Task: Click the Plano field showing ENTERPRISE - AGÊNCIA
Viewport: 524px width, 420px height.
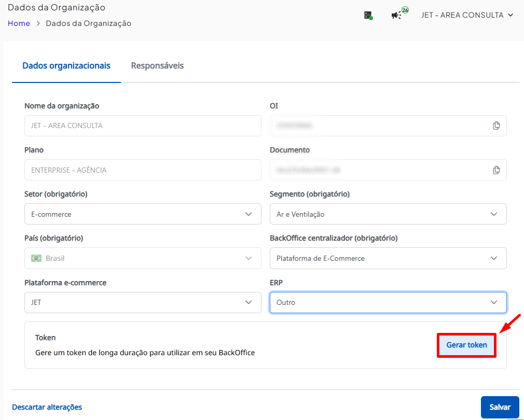Action: click(143, 170)
